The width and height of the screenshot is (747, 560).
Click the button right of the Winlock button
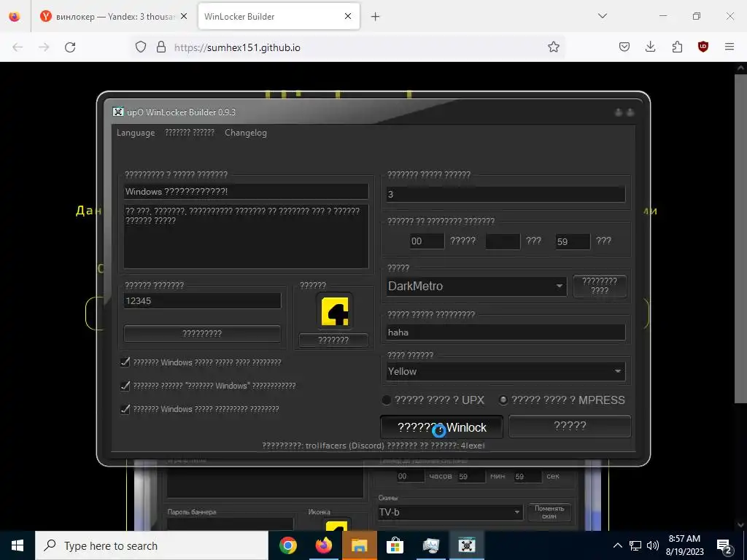tap(570, 426)
